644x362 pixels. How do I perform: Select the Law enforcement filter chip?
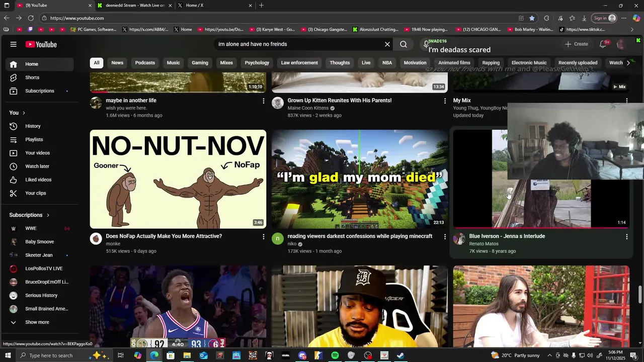299,63
